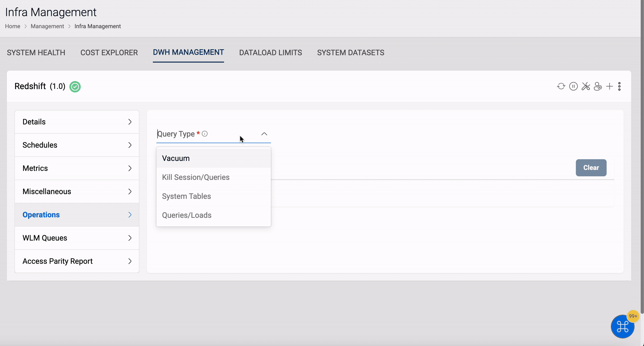Expand the Schedules section chevron
644x346 pixels.
[x=130, y=145]
